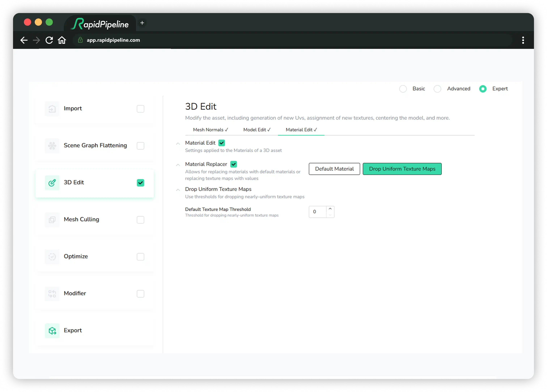This screenshot has width=547, height=392.
Task: Click the Import step icon
Action: click(52, 109)
